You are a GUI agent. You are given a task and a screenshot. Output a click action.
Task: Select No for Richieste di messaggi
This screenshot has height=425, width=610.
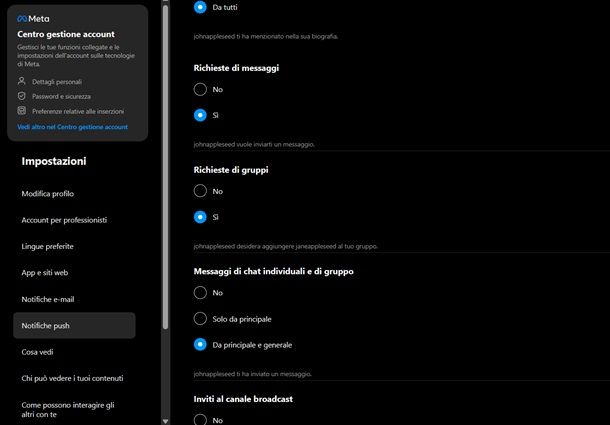(200, 89)
